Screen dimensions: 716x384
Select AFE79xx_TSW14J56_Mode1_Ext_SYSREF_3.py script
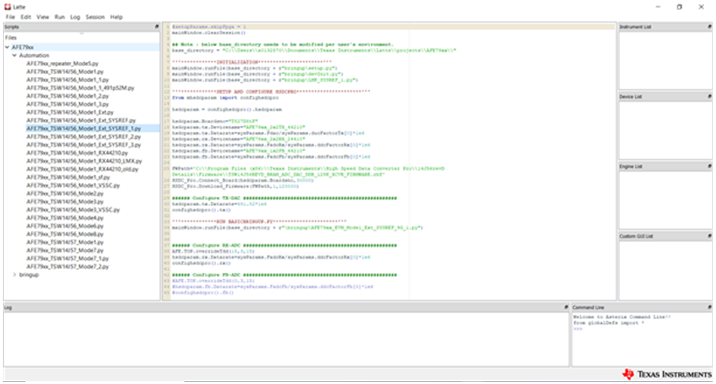click(83, 145)
